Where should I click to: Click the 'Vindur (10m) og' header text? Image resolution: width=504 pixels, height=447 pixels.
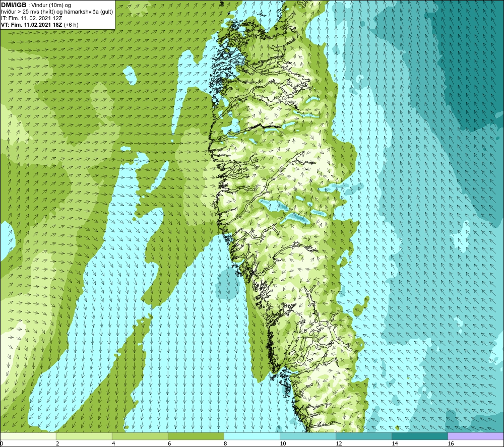coord(51,6)
